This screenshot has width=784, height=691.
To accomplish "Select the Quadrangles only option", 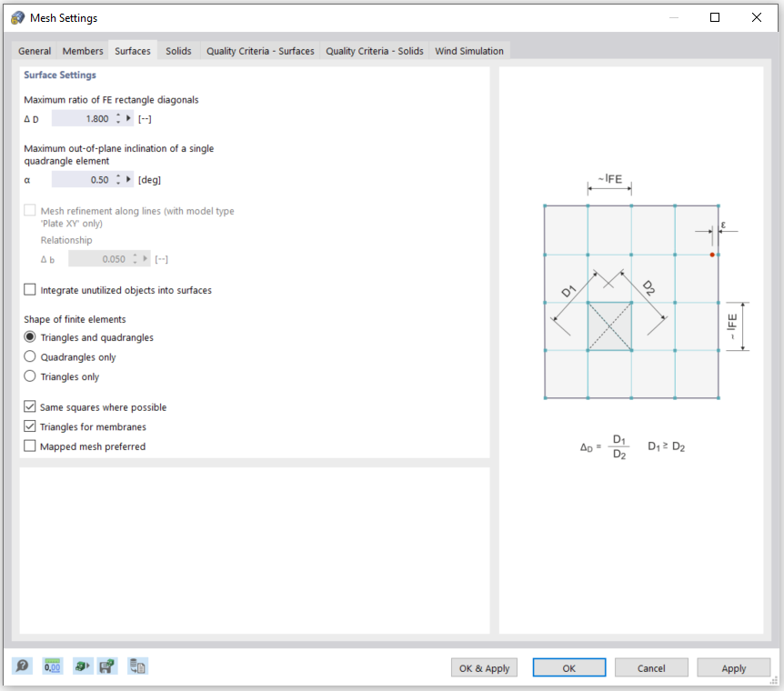I will [x=28, y=356].
